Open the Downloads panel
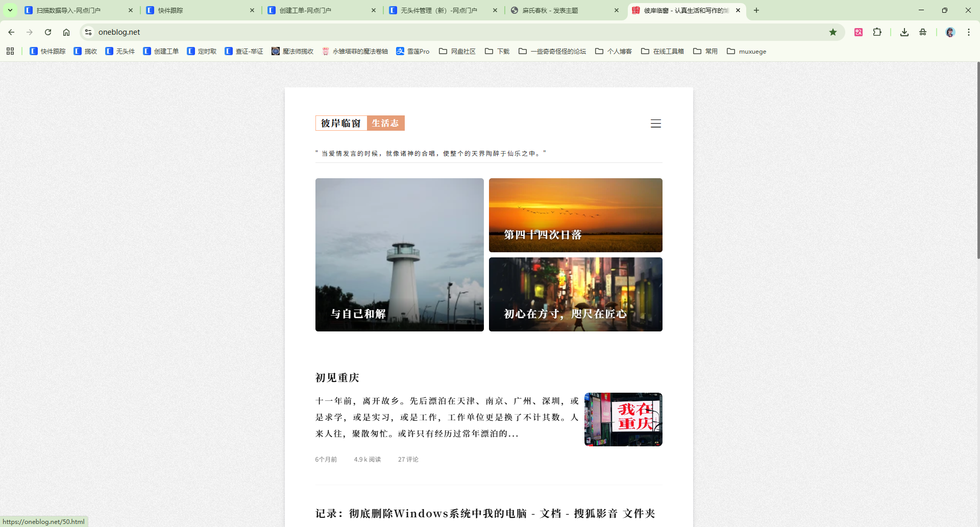 [904, 32]
